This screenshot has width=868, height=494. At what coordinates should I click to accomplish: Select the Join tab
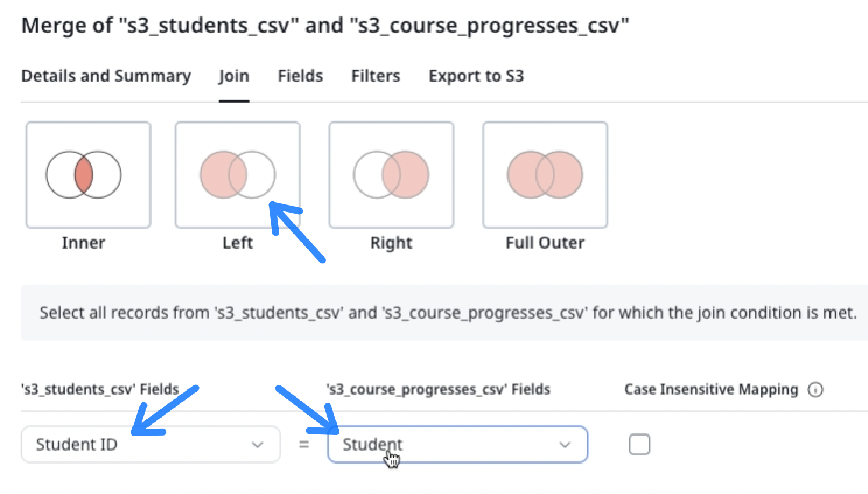(x=234, y=76)
